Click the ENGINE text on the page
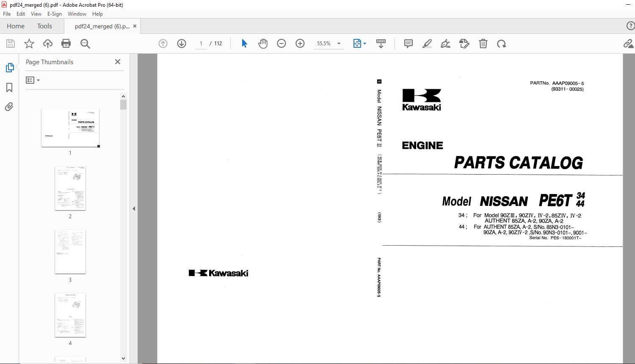 pyautogui.click(x=422, y=145)
